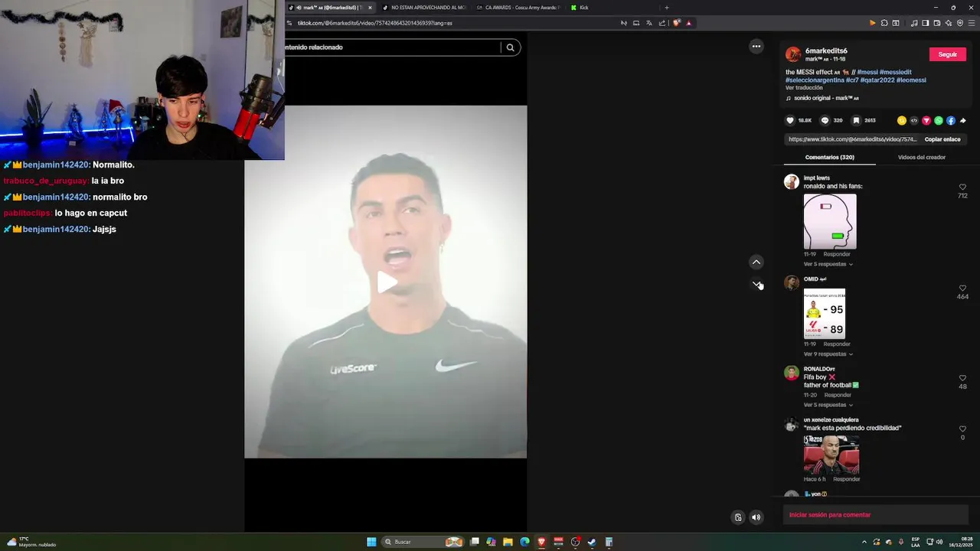Click the taskbar Buscar search box

pyautogui.click(x=423, y=542)
